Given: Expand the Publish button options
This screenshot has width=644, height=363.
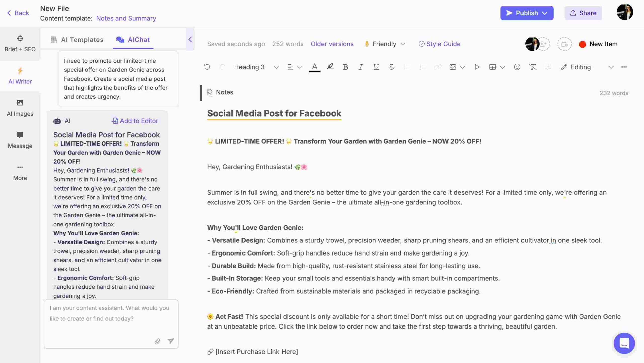Looking at the screenshot, I should [545, 13].
